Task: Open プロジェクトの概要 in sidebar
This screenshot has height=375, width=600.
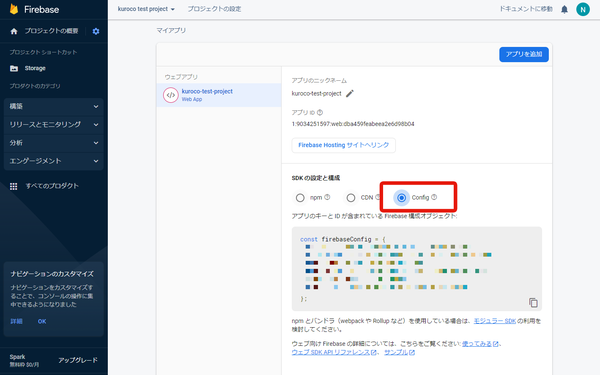Action: [x=51, y=31]
